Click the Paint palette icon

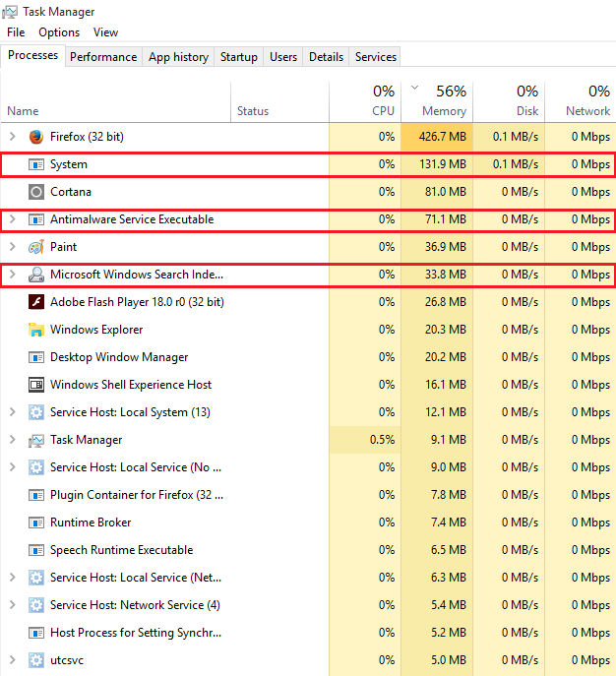[36, 247]
